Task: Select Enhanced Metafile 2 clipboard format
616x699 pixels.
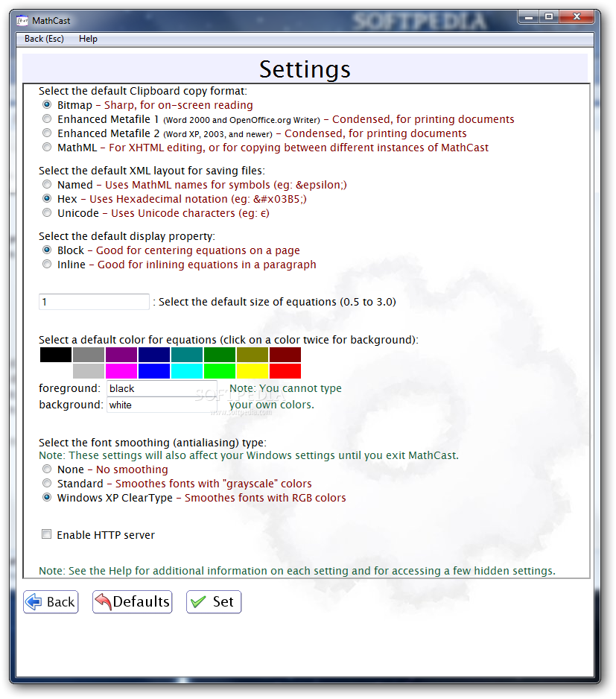Action: click(x=47, y=133)
